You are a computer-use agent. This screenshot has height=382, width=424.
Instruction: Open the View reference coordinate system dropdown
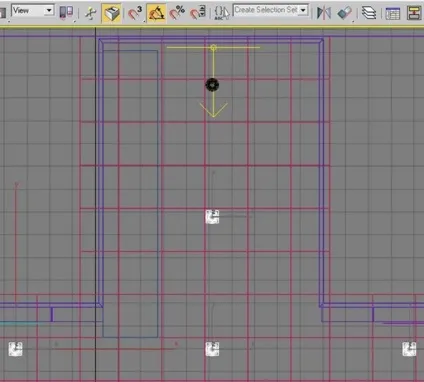click(33, 11)
